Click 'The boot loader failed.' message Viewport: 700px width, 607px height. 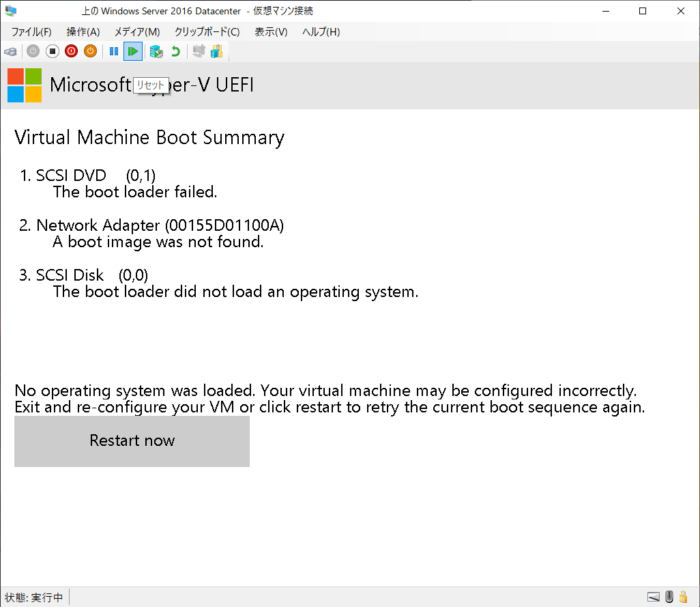tap(135, 192)
